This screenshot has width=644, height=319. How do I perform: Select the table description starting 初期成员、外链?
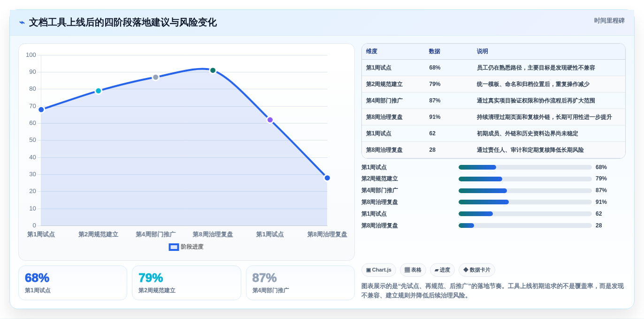click(x=528, y=133)
